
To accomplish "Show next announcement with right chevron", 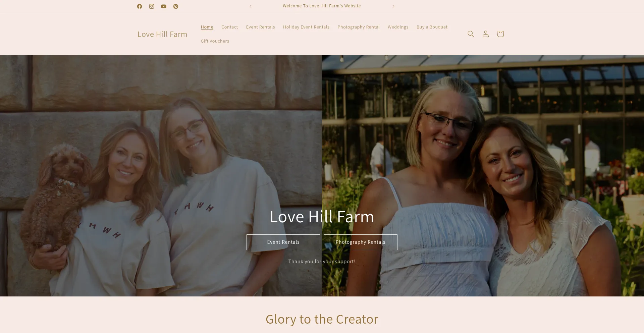I will (393, 6).
